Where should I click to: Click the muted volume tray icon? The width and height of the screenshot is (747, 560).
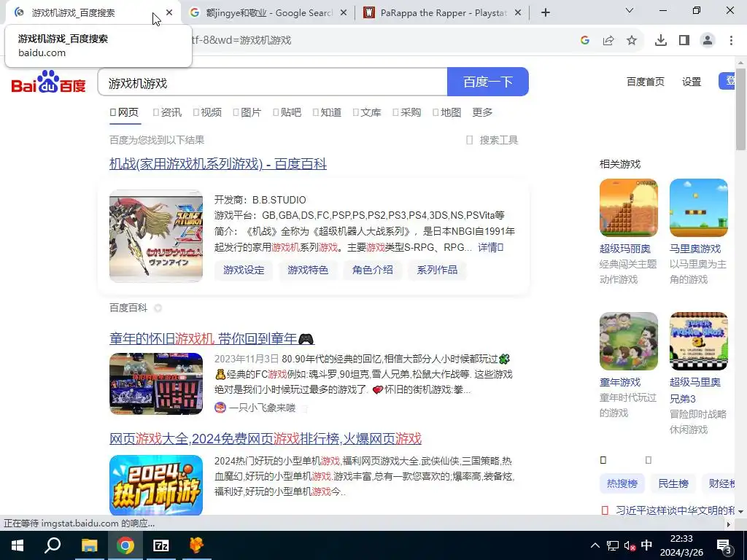630,545
